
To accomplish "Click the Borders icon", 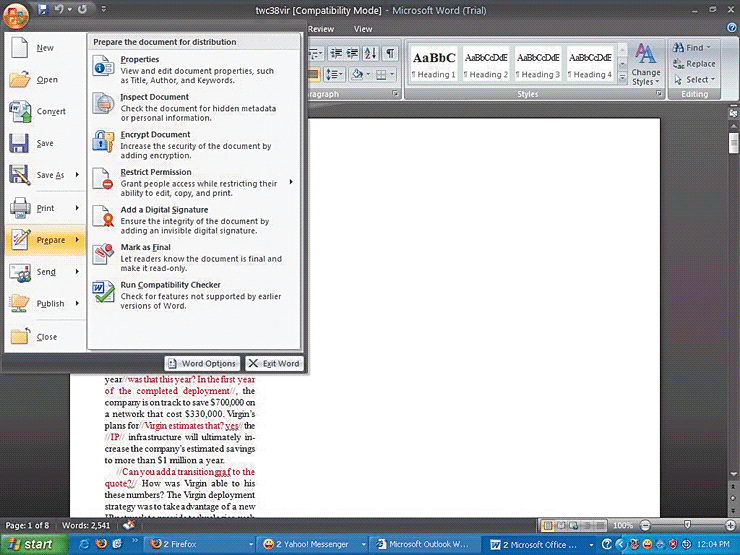I will tap(381, 75).
